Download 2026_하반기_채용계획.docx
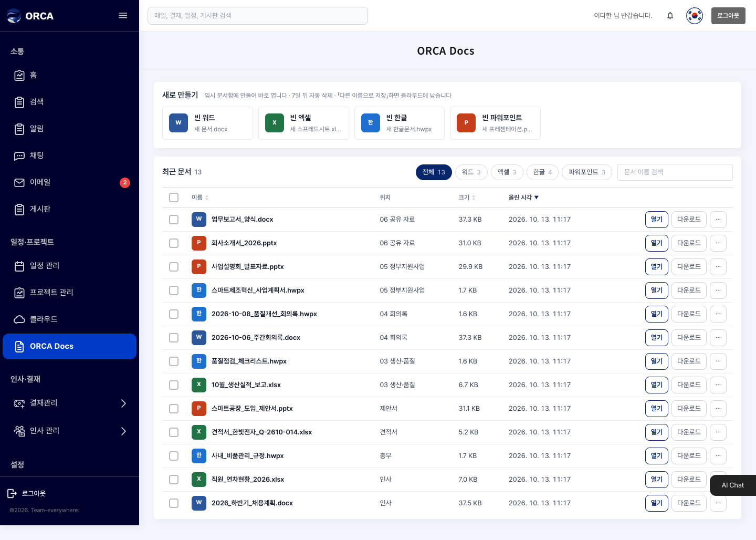The height and width of the screenshot is (540, 756). pos(689,503)
